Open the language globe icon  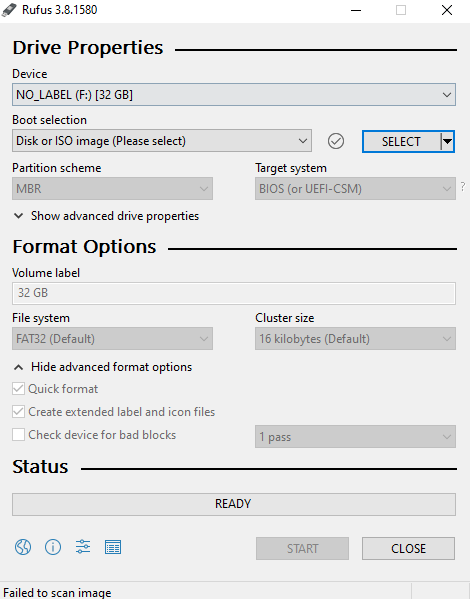23,547
